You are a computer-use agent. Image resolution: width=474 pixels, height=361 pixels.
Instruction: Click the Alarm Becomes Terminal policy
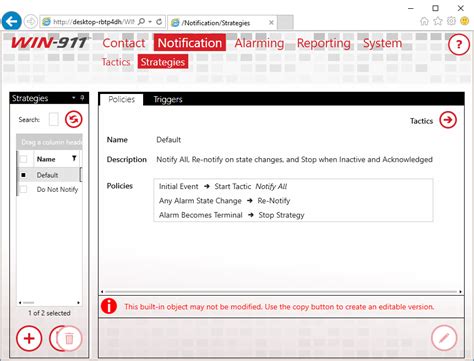[x=232, y=215]
